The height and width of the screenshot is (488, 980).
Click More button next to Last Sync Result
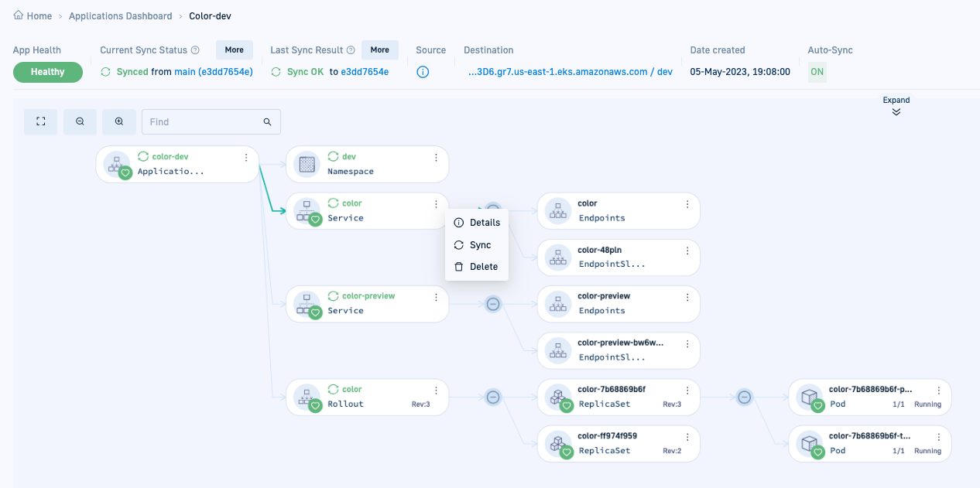coord(379,50)
